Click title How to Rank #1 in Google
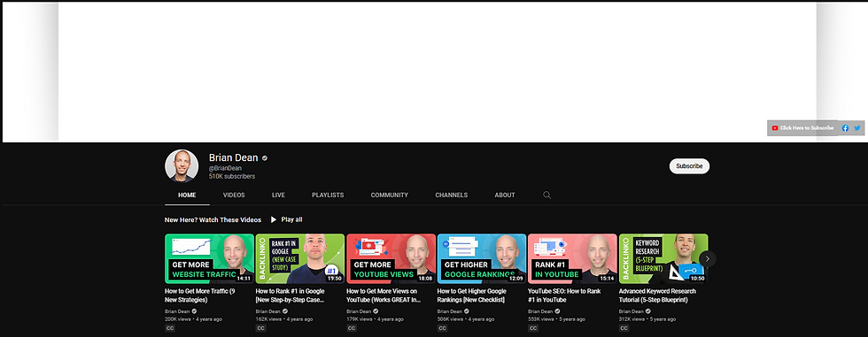 291,295
